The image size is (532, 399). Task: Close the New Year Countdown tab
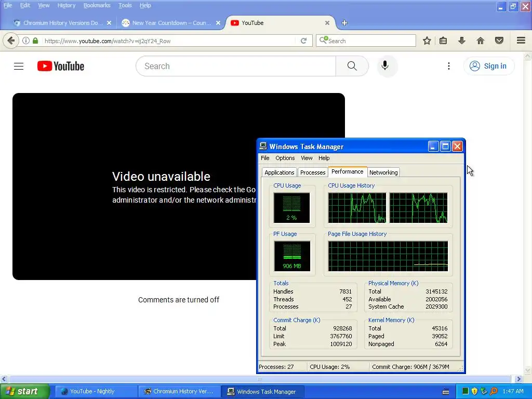pyautogui.click(x=218, y=23)
